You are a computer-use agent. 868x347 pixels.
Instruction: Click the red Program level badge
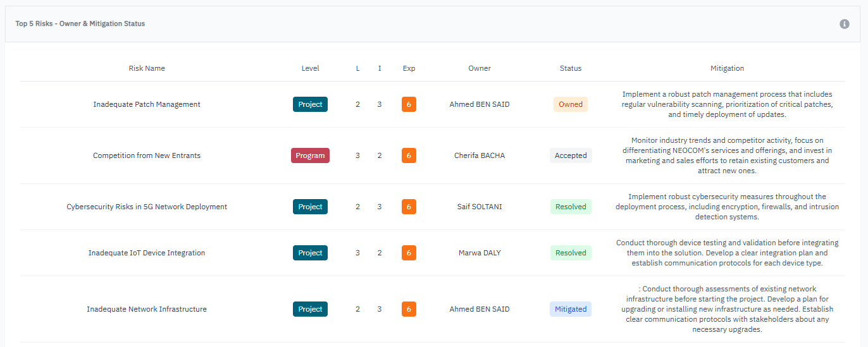(x=310, y=155)
